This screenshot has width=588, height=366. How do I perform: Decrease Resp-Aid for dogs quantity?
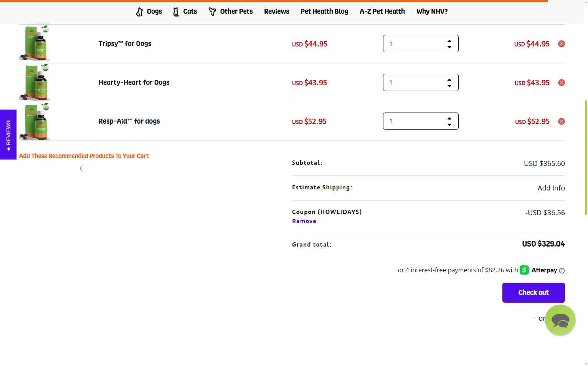pyautogui.click(x=449, y=124)
